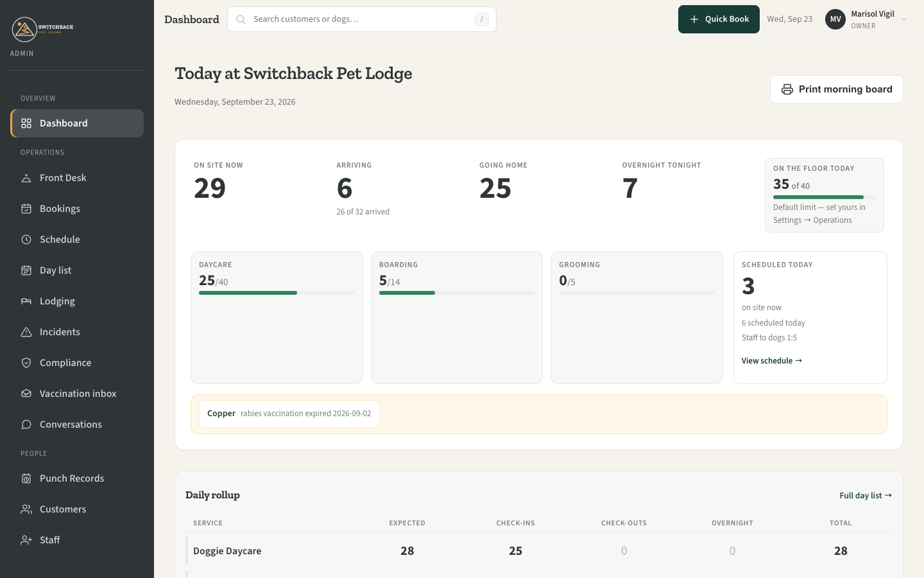Screen dimensions: 924x578
Task: Click the slash shortcut hint in search box
Action: [x=482, y=19]
